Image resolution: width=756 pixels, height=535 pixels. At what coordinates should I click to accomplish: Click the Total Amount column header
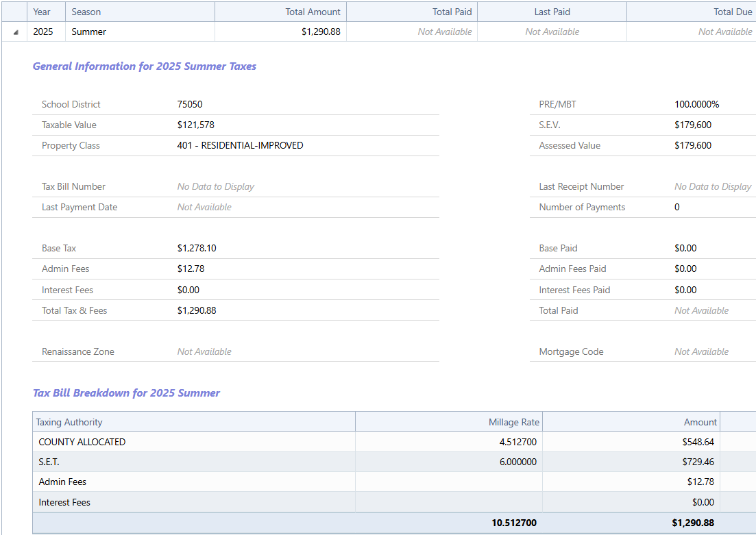(x=313, y=12)
